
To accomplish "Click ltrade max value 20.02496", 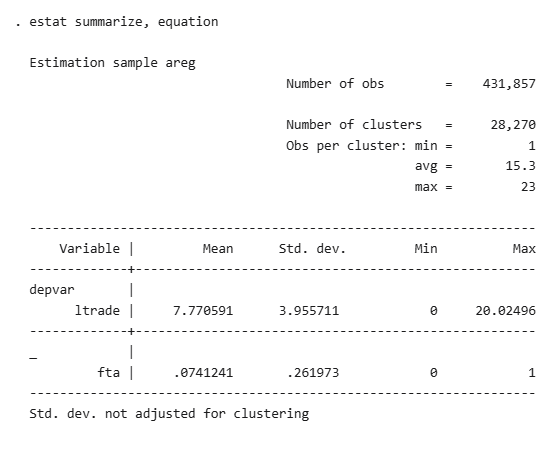I will pyautogui.click(x=505, y=311).
